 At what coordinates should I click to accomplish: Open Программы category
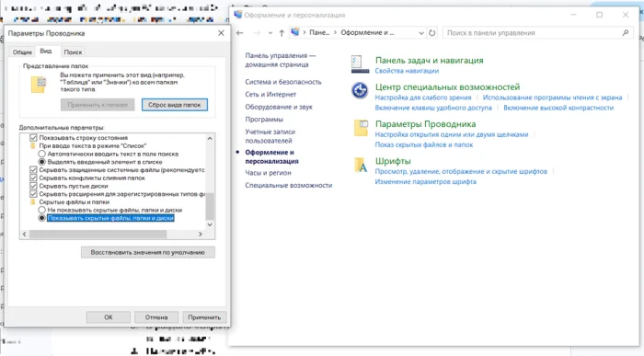[x=264, y=119]
